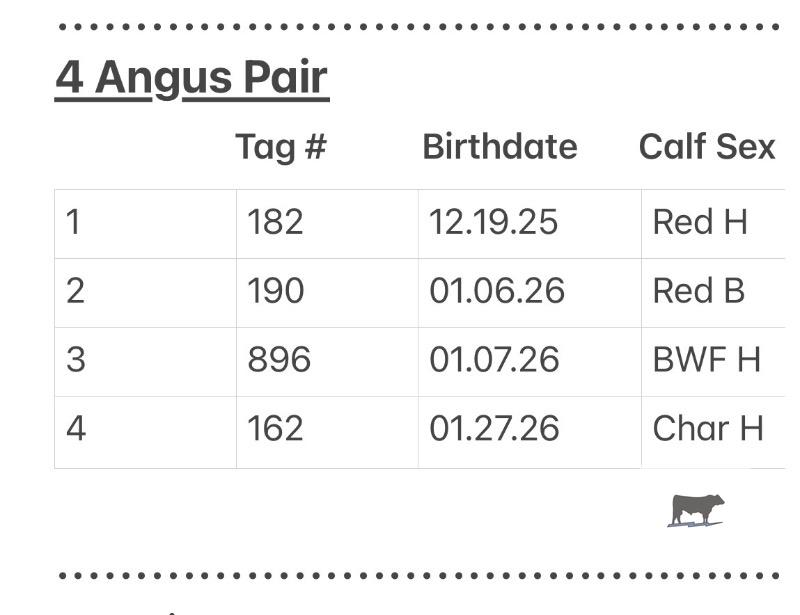Click the Birthdate column header
Image resolution: width=800 pixels, height=615 pixels.
(499, 147)
